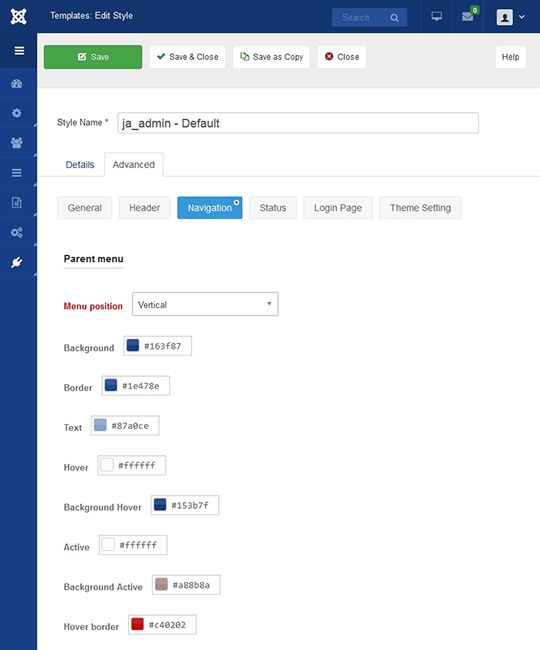Open the users group sidebar icon

[x=17, y=143]
